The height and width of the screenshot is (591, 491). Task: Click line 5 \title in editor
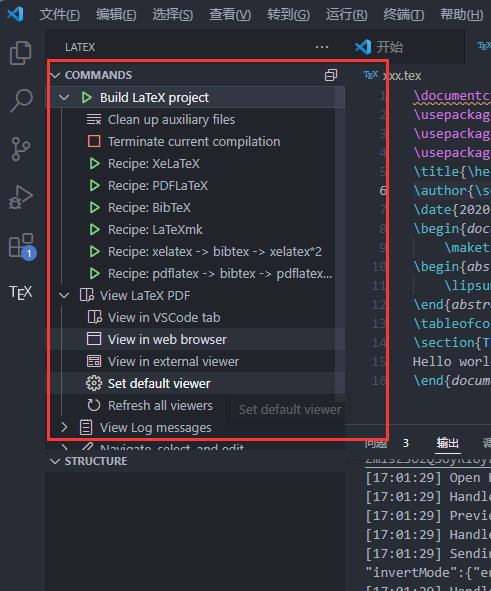452,171
